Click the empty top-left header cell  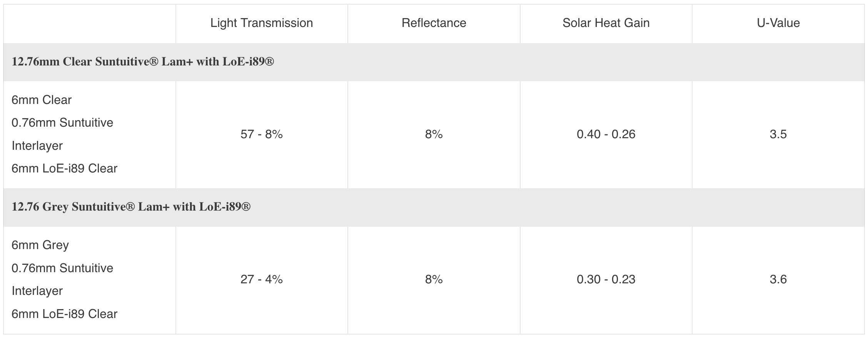(x=90, y=24)
